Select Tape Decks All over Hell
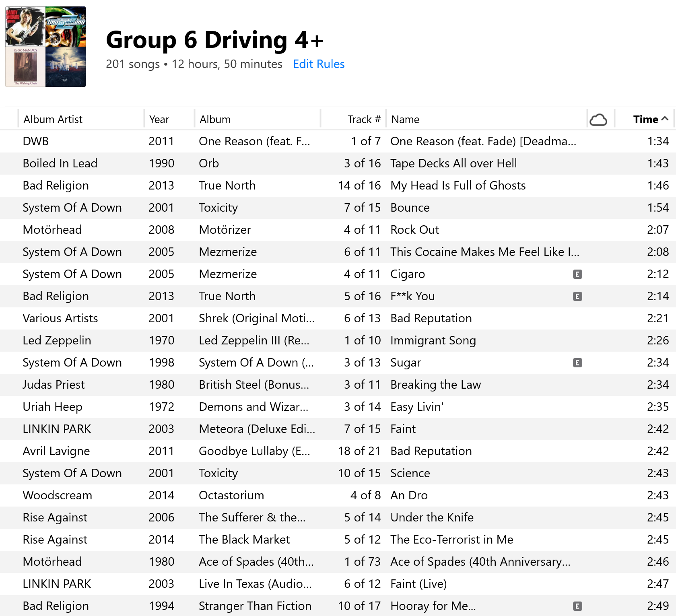The image size is (676, 616). pos(453,163)
